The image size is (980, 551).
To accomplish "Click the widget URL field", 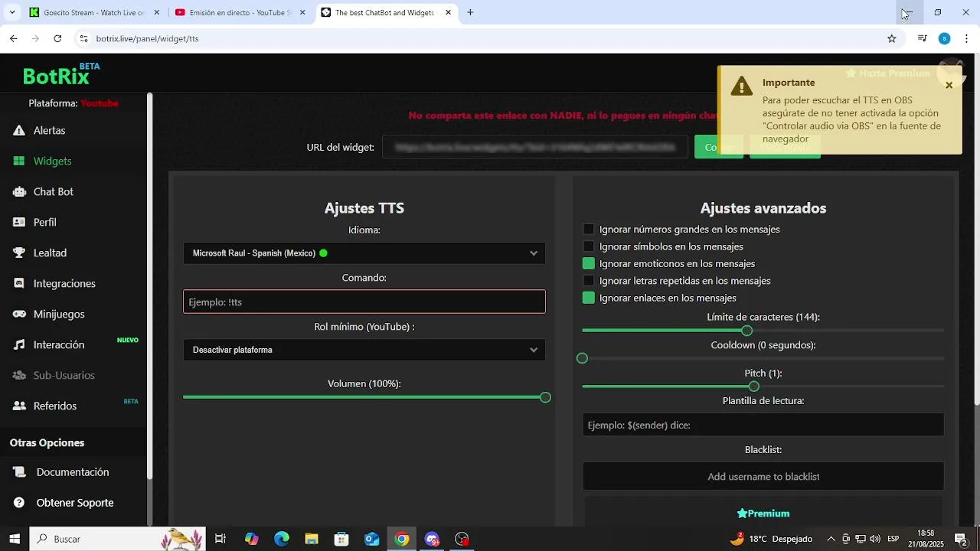I will (x=535, y=147).
